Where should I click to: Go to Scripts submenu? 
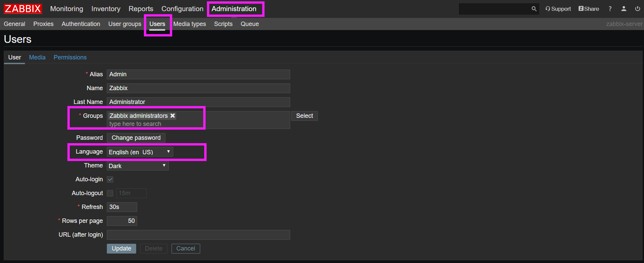point(223,24)
